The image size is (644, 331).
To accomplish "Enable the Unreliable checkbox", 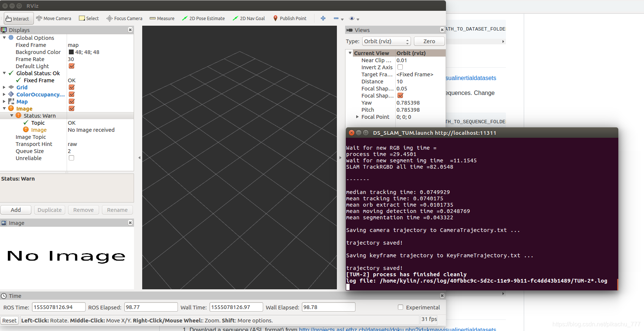I will pos(71,158).
